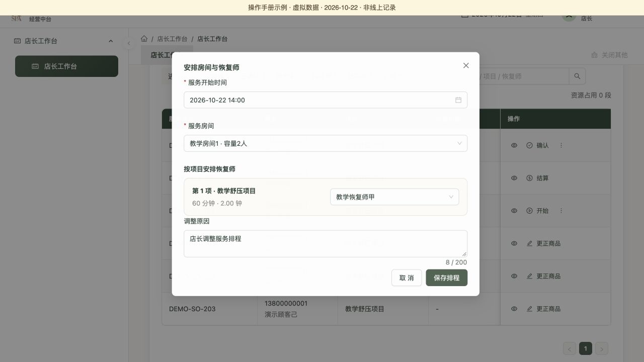Screen dimensions: 644x362
Task: Click previous page arrow
Action: click(x=570, y=348)
